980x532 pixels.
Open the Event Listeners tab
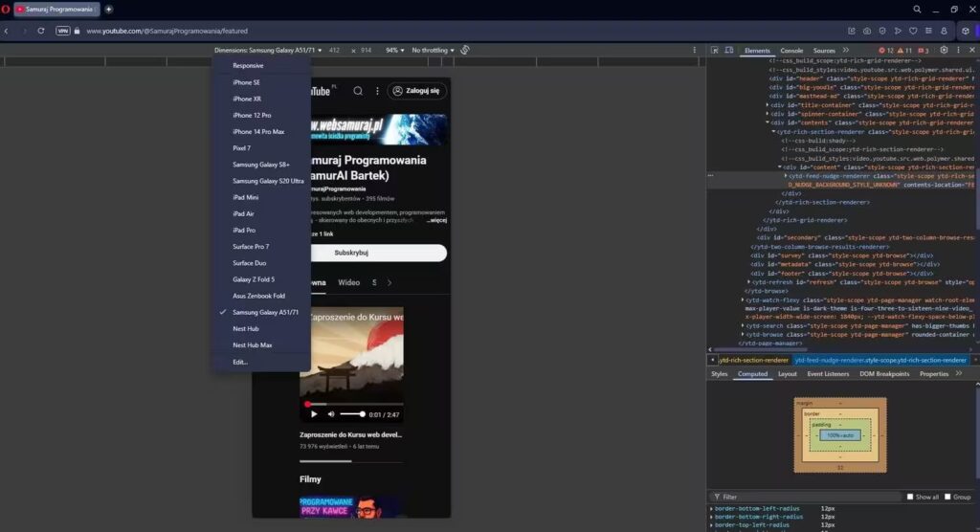(x=828, y=374)
